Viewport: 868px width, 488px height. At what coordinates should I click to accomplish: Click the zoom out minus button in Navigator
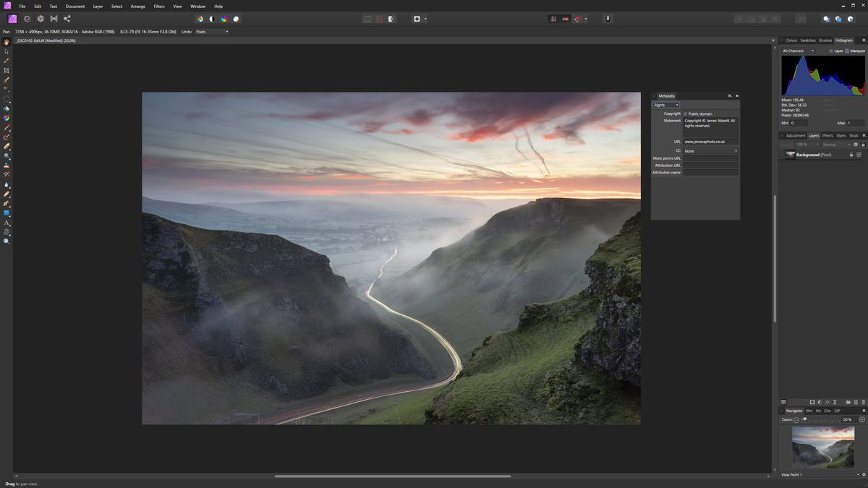tap(796, 419)
